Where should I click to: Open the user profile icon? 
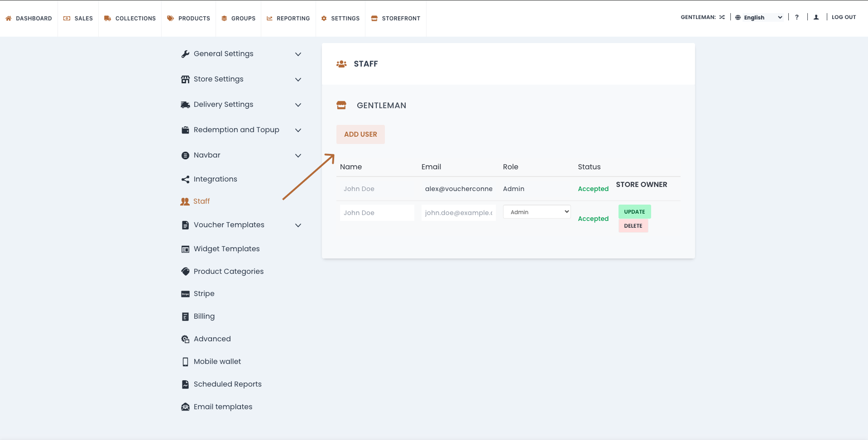tap(816, 17)
